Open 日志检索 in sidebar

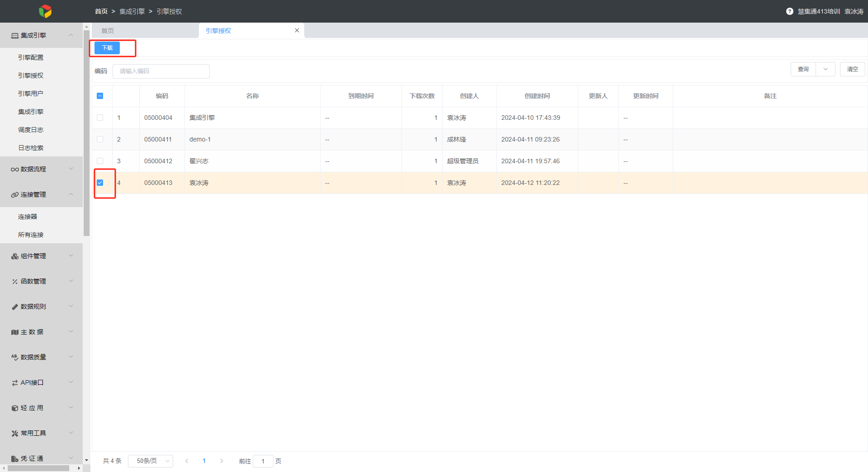(x=31, y=148)
